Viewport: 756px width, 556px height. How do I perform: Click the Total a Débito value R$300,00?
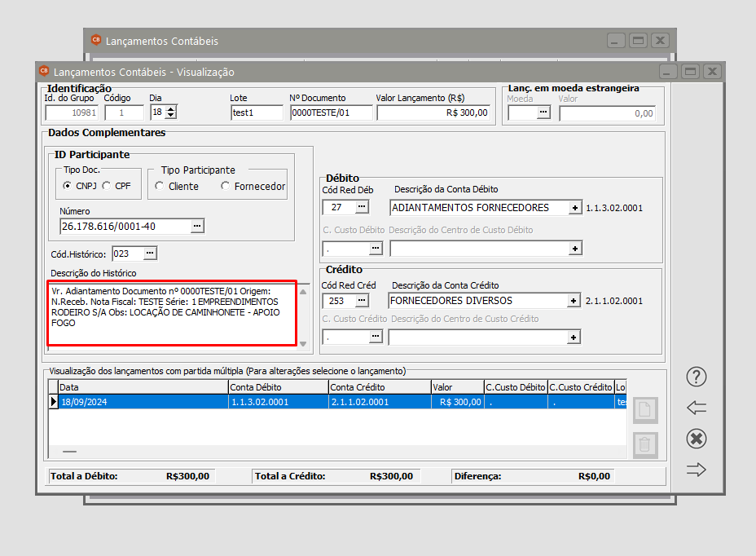coord(187,476)
